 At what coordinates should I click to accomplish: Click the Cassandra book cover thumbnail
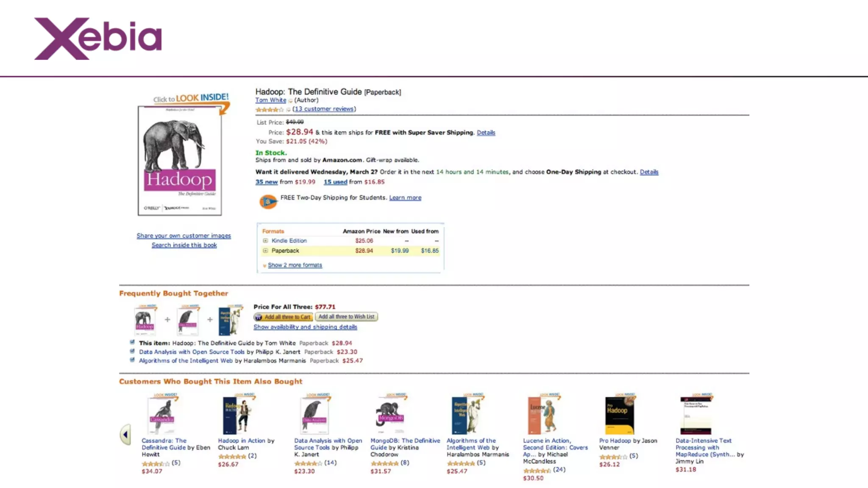pos(162,415)
